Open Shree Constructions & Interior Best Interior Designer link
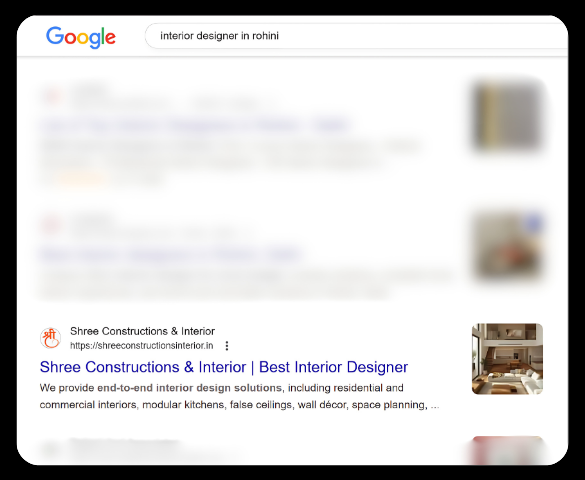Viewport: 585px width, 480px height. pos(224,367)
